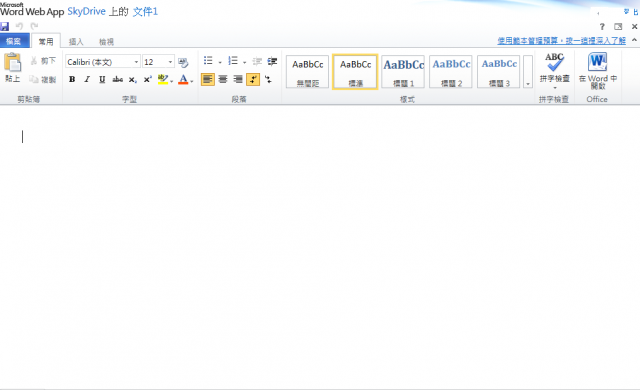Insert a bulleted list
The height and width of the screenshot is (390, 640).
pyautogui.click(x=208, y=61)
